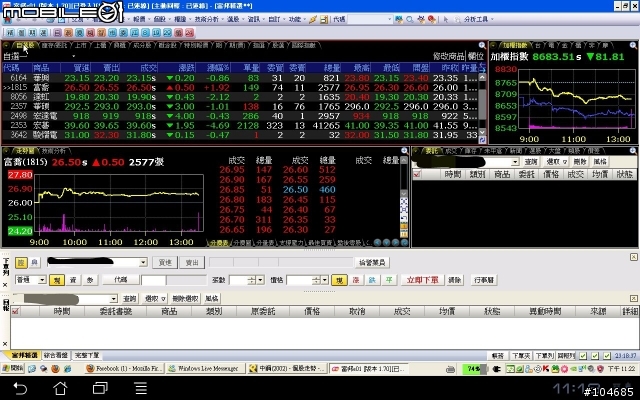Click the blue 19 icon in second toolbar
Viewport: 640px width, 400px height.
tap(156, 33)
